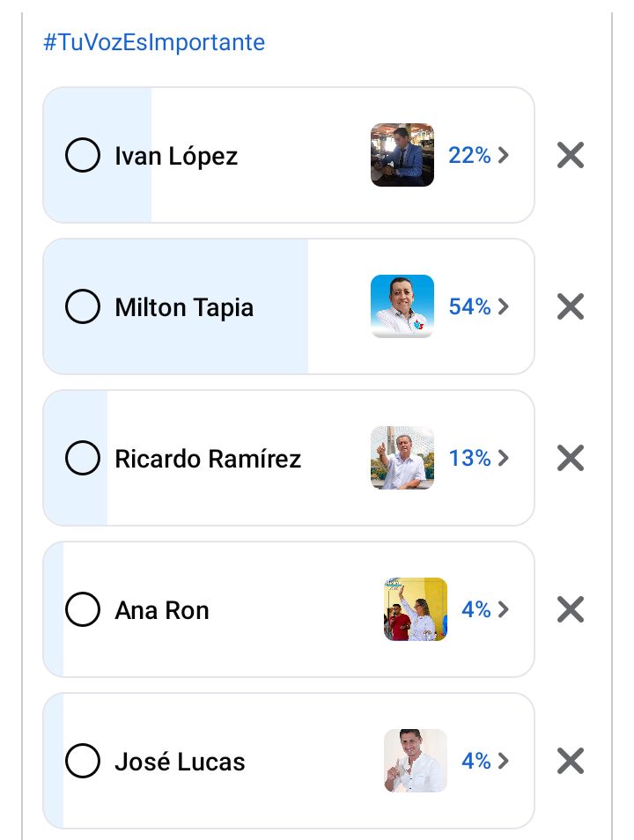Screen dimensions: 634x840
Task: Expand voters list next to 13%
Action: pyautogui.click(x=503, y=458)
